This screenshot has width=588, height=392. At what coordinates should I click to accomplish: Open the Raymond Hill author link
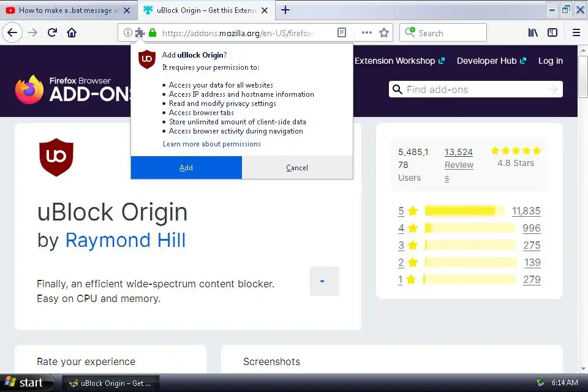click(126, 240)
